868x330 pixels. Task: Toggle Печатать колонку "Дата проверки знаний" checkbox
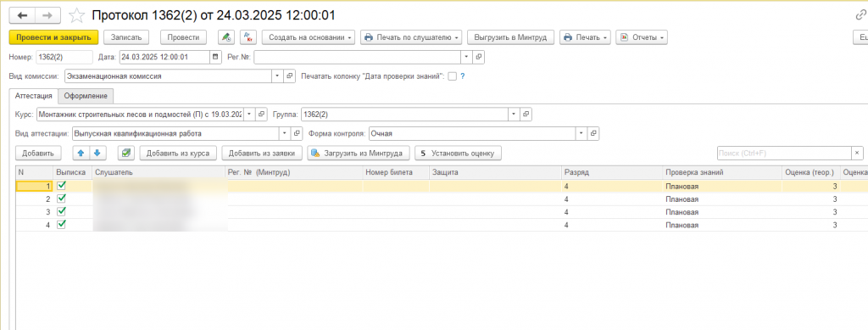click(x=453, y=77)
